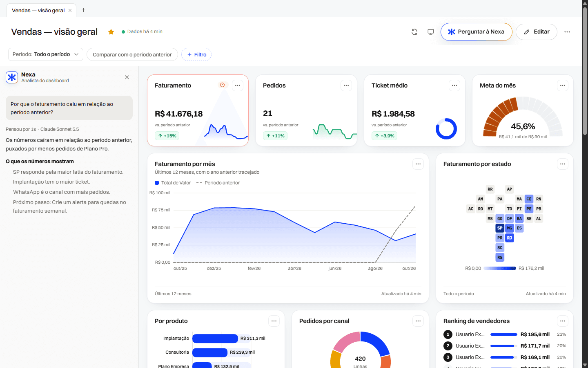Click the Consultoria bar in Por produto
The height and width of the screenshot is (368, 588).
[210, 352]
